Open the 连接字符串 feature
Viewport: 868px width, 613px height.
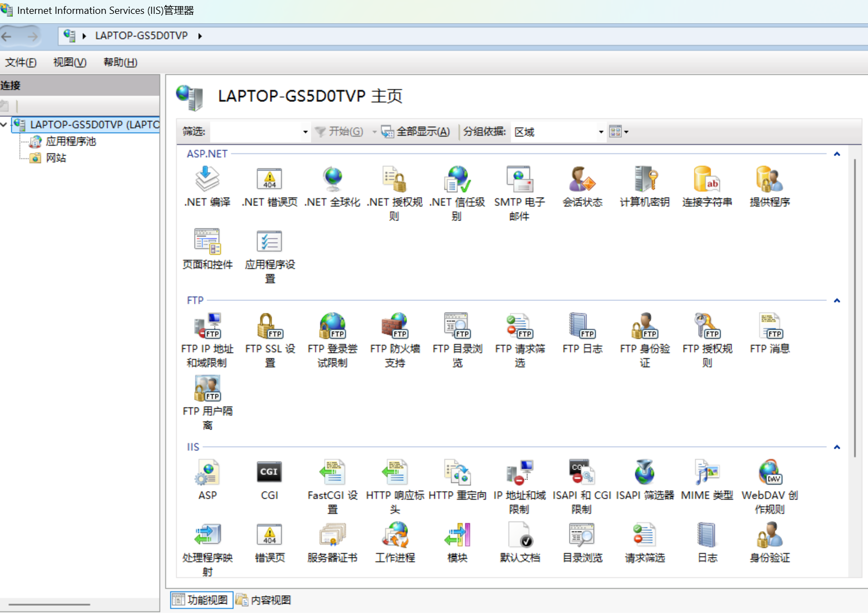(707, 187)
